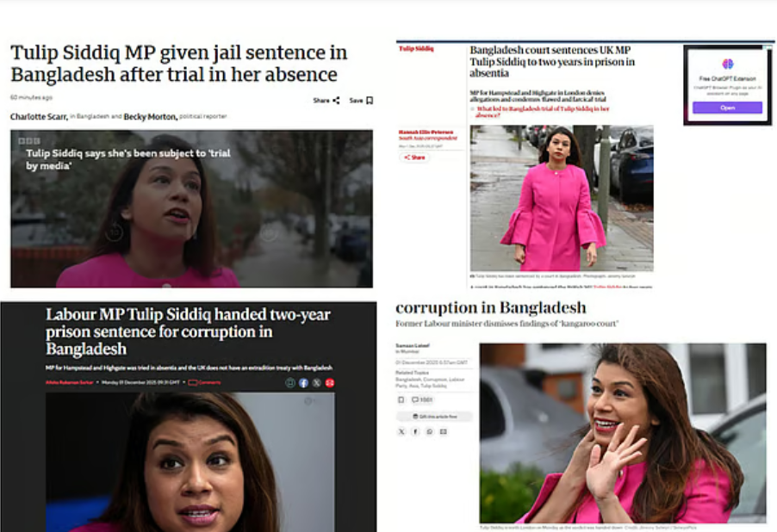Share via Facebook icon on dark article
The image size is (777, 532).
[303, 383]
